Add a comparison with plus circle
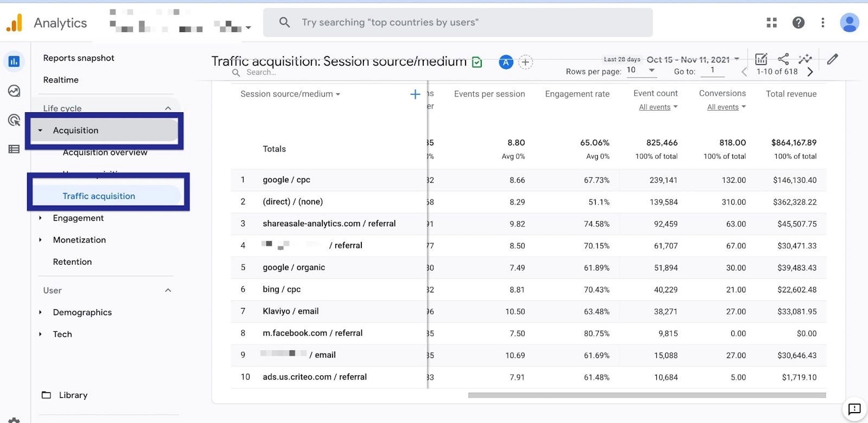Viewport: 868px width, 423px height. [525, 62]
